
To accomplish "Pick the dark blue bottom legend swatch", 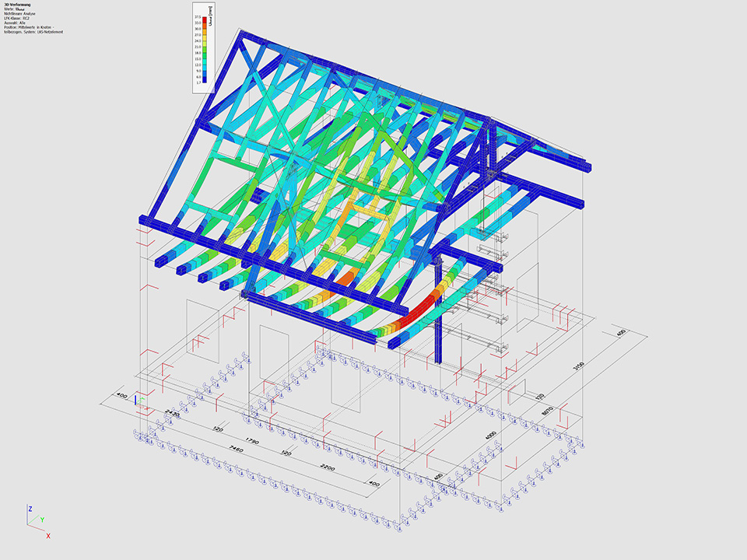I will [x=205, y=78].
